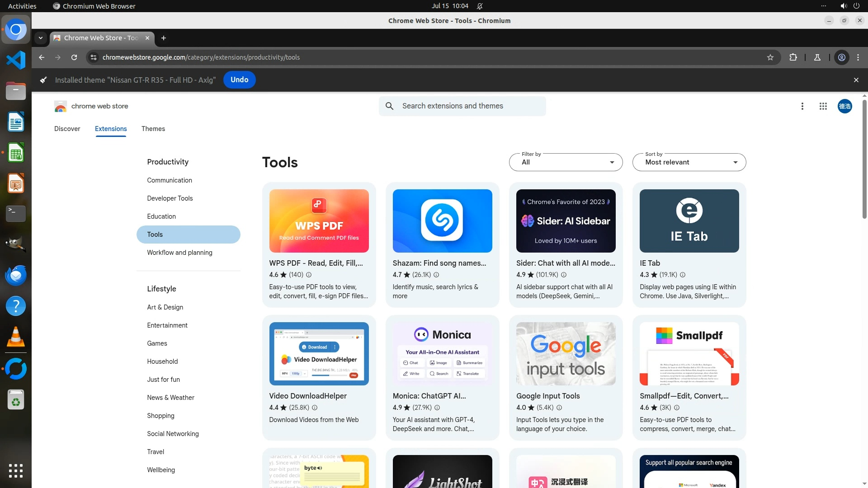Open the Sort by Most relevant dropdown
The height and width of the screenshot is (488, 868).
point(689,162)
